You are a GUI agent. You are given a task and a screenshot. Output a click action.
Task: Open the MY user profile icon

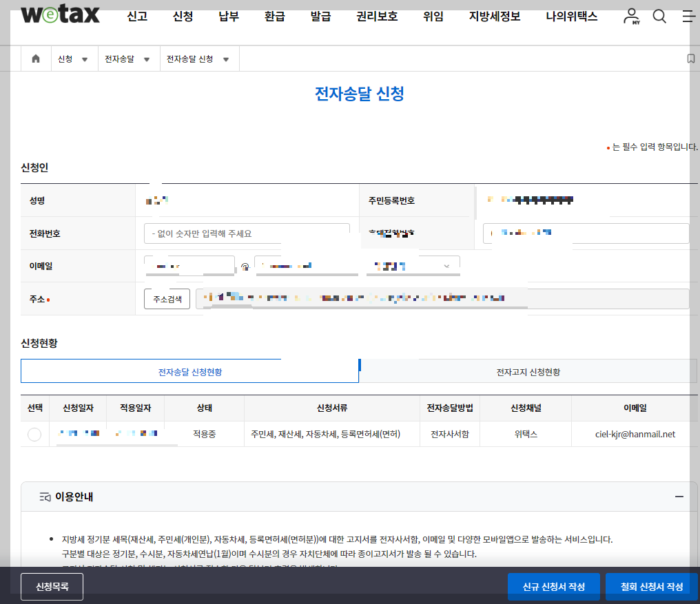click(631, 17)
